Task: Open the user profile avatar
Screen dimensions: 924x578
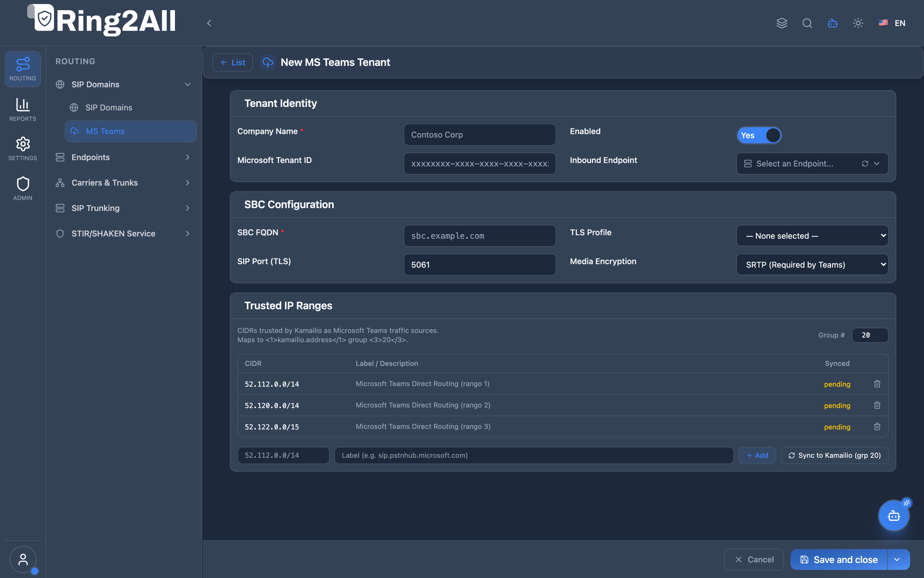Action: (x=23, y=560)
